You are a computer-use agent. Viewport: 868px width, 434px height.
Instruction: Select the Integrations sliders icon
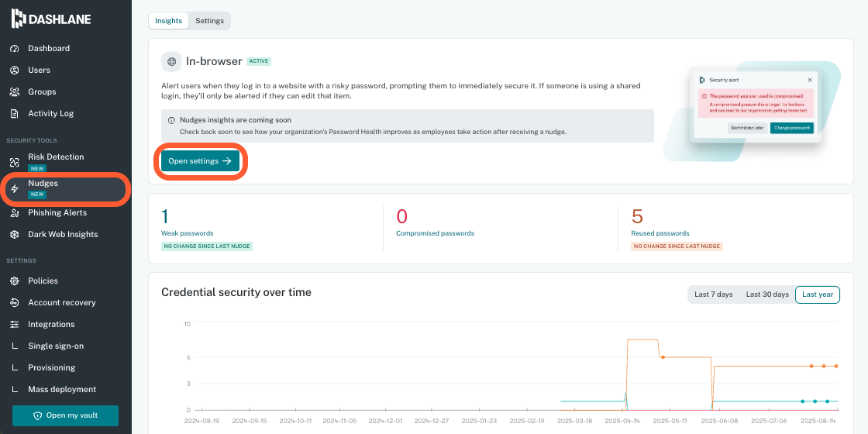(15, 325)
